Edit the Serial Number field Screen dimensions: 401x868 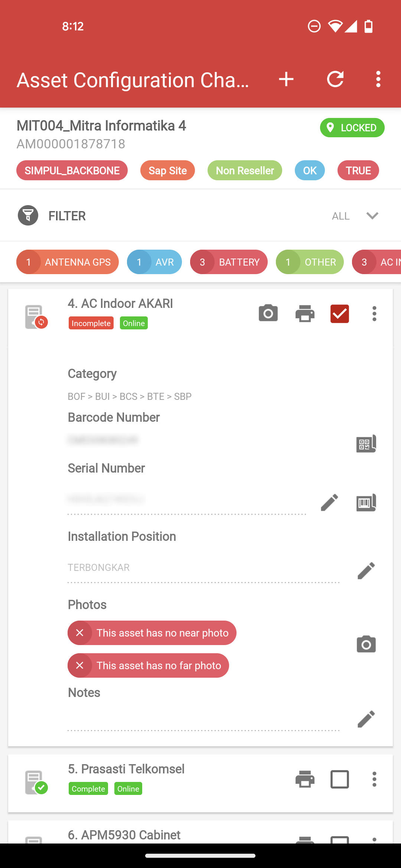coord(329,503)
